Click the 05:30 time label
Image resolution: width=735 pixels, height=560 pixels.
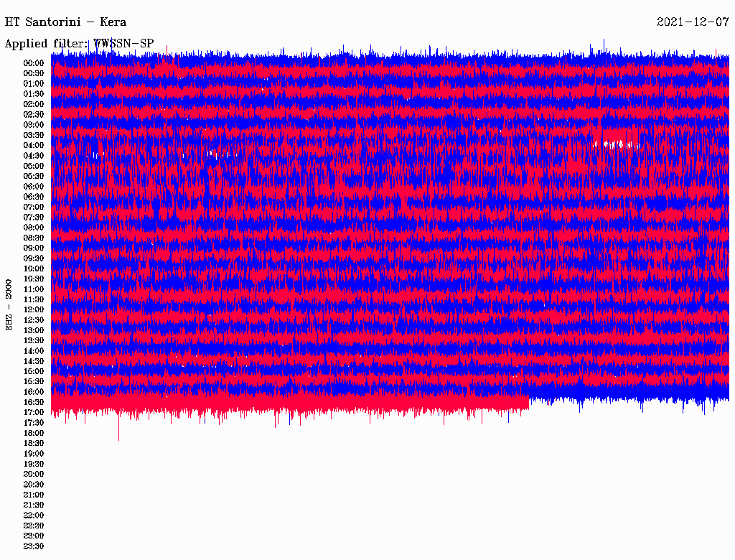(x=34, y=177)
